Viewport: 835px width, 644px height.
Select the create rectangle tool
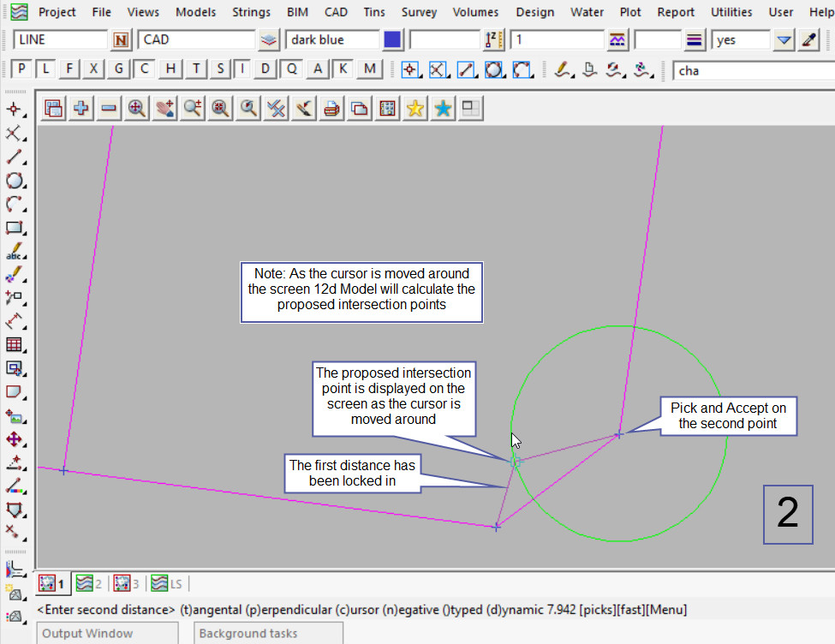tap(14, 228)
